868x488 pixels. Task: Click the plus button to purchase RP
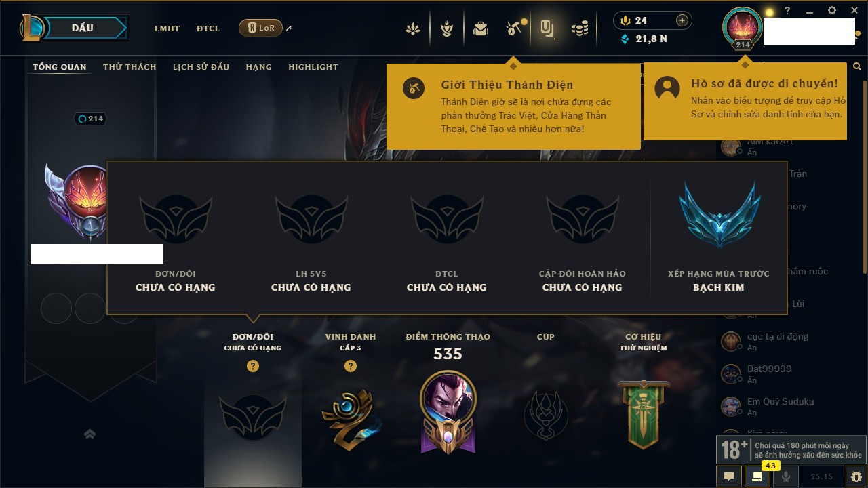tap(682, 20)
